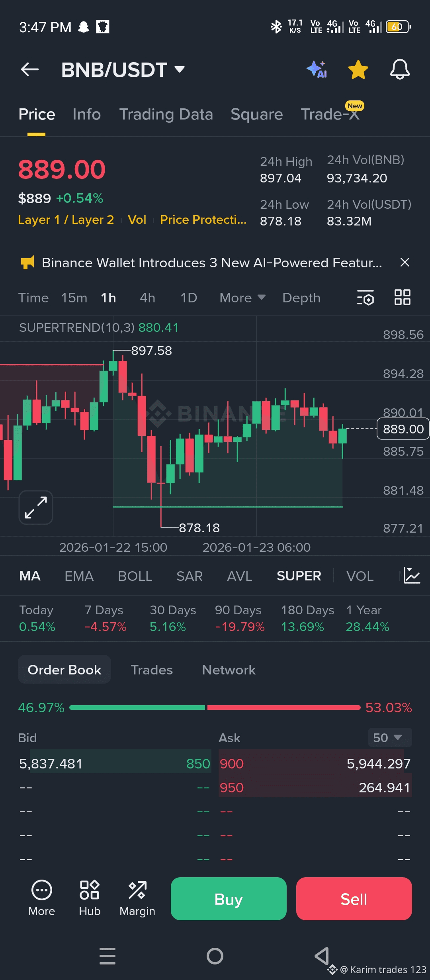Switch to the Info tab
The width and height of the screenshot is (430, 980).
(87, 114)
